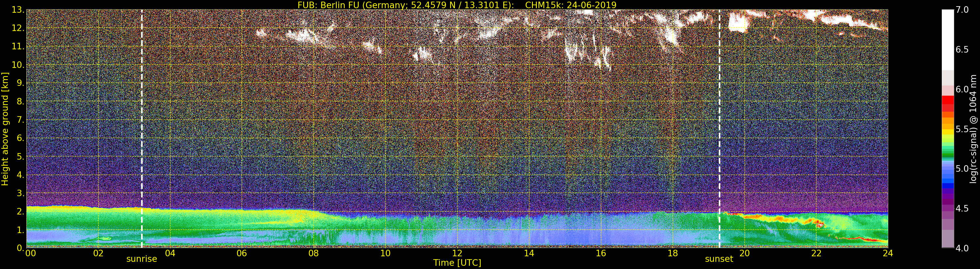Click the colorbar '5.5' value
This screenshot has height=269, width=980.
tap(962, 129)
